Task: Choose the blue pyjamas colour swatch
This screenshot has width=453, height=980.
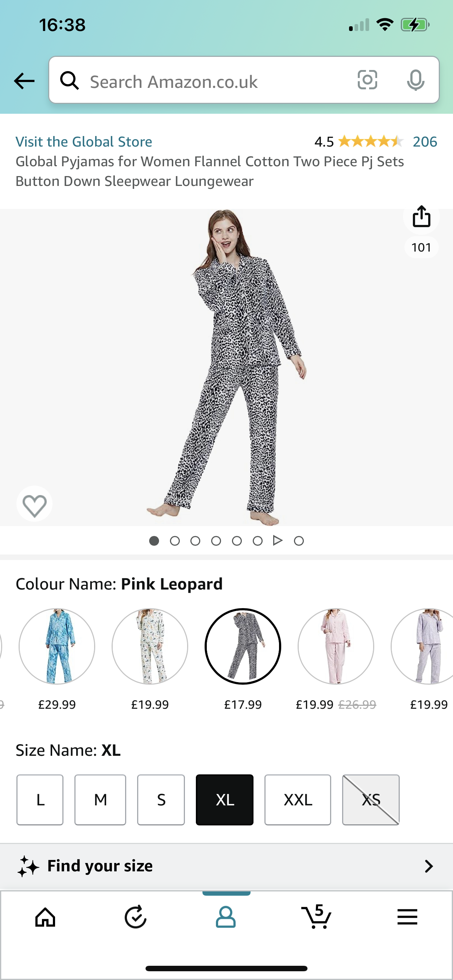Action: coord(57,646)
